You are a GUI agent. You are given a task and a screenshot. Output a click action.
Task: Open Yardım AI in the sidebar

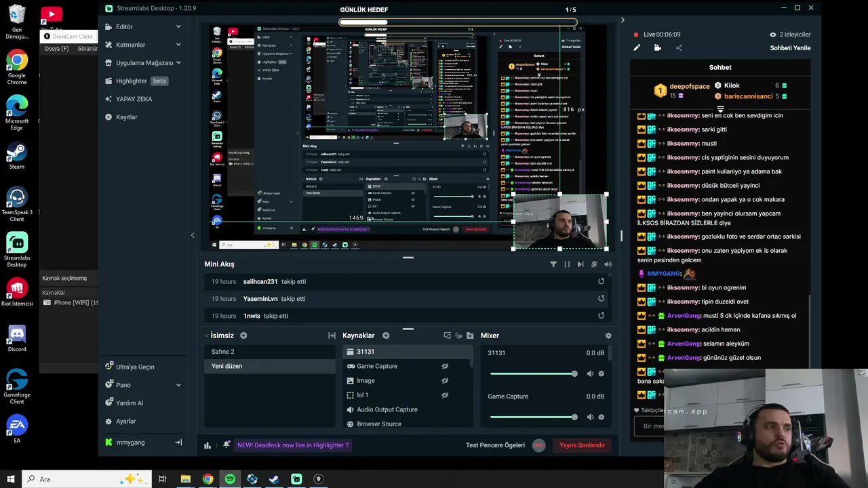point(130,403)
